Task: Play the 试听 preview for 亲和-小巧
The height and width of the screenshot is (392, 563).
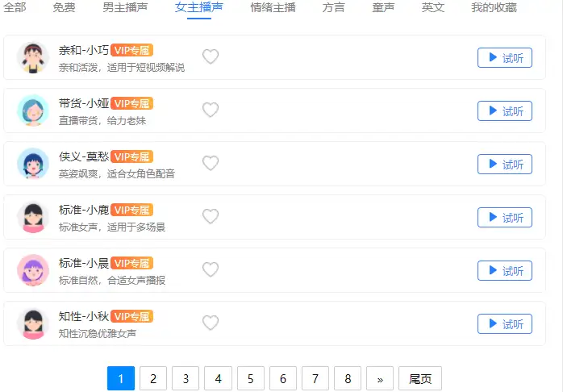Action: (504, 57)
